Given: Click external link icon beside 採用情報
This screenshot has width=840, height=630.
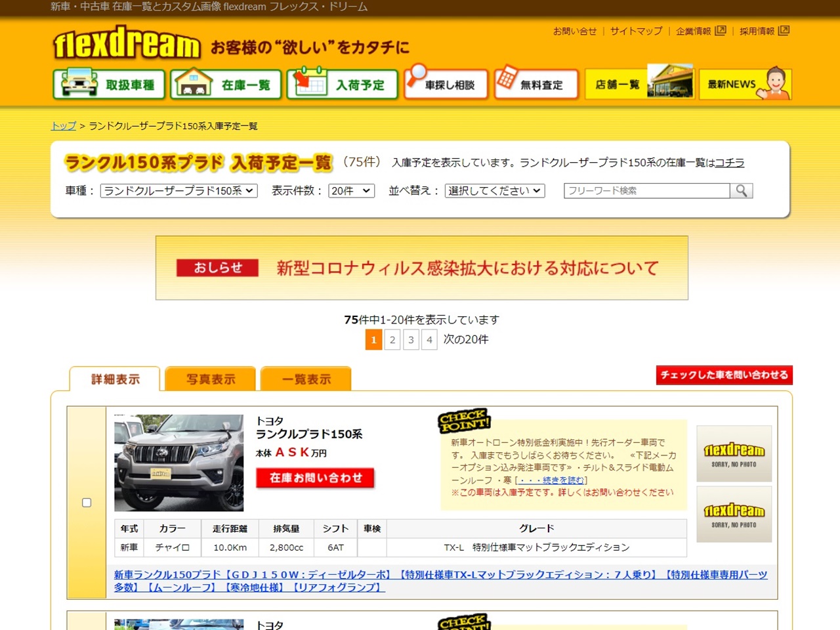Looking at the screenshot, I should point(784,30).
